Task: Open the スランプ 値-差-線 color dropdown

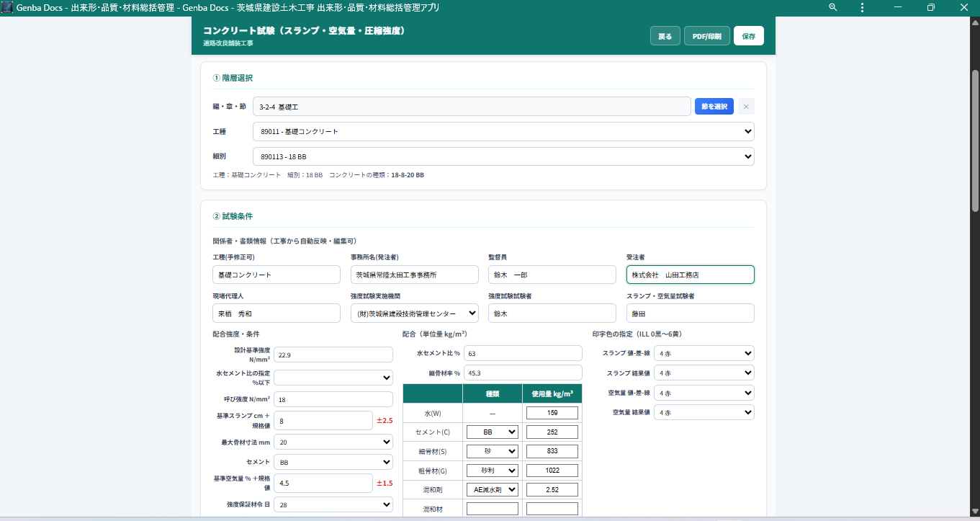Action: coord(704,354)
